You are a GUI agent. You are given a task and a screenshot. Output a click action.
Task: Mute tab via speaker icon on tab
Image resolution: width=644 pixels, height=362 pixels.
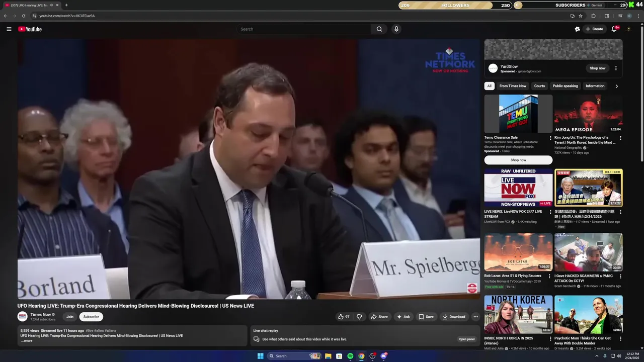coord(51,5)
